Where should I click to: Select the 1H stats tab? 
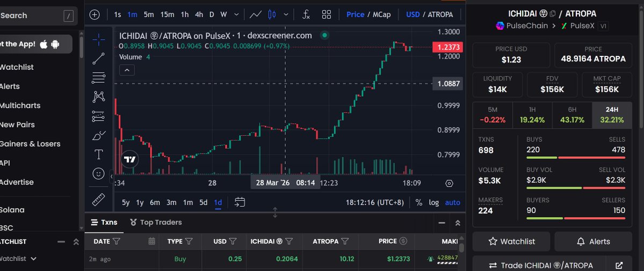click(x=532, y=115)
